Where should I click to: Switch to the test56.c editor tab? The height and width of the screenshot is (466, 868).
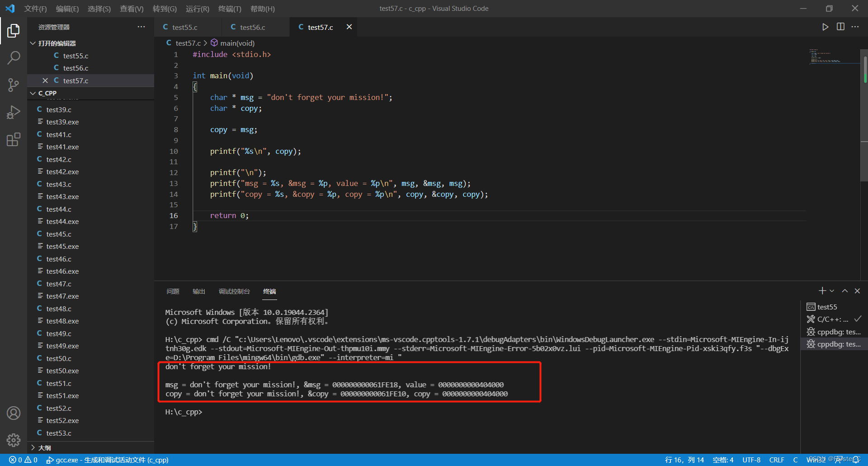pos(255,27)
